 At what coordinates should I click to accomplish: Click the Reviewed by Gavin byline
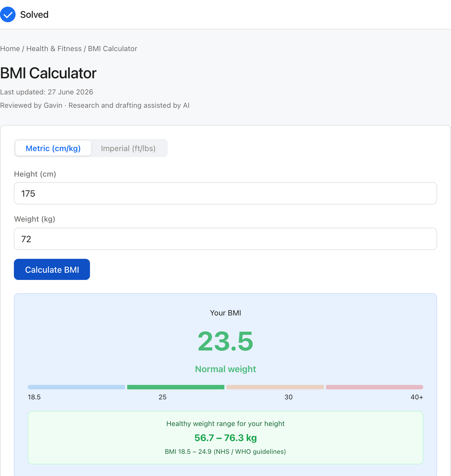[95, 105]
